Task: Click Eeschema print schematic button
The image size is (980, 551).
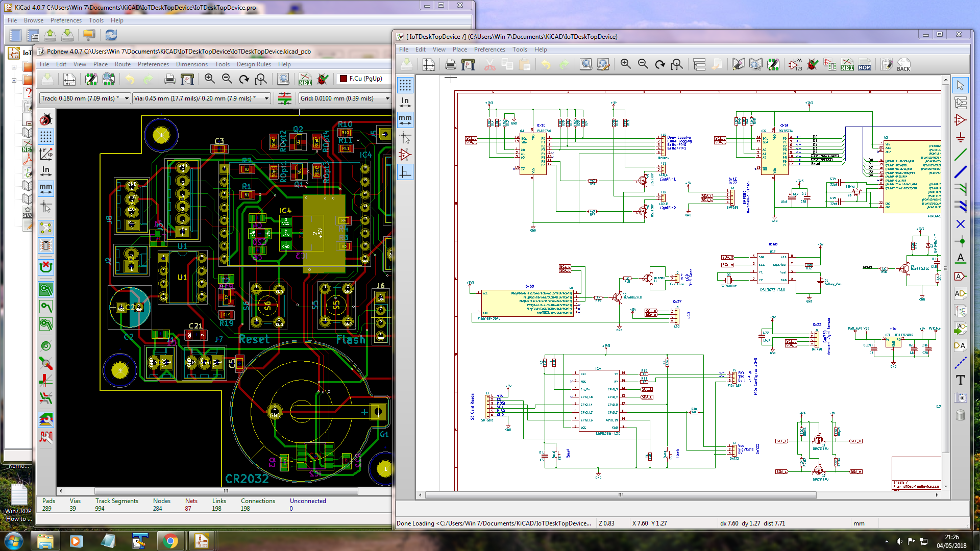Action: [x=450, y=64]
